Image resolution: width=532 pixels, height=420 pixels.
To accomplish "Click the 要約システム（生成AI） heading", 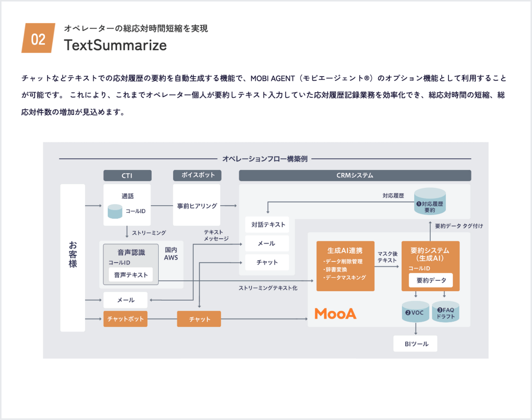I will point(430,254).
